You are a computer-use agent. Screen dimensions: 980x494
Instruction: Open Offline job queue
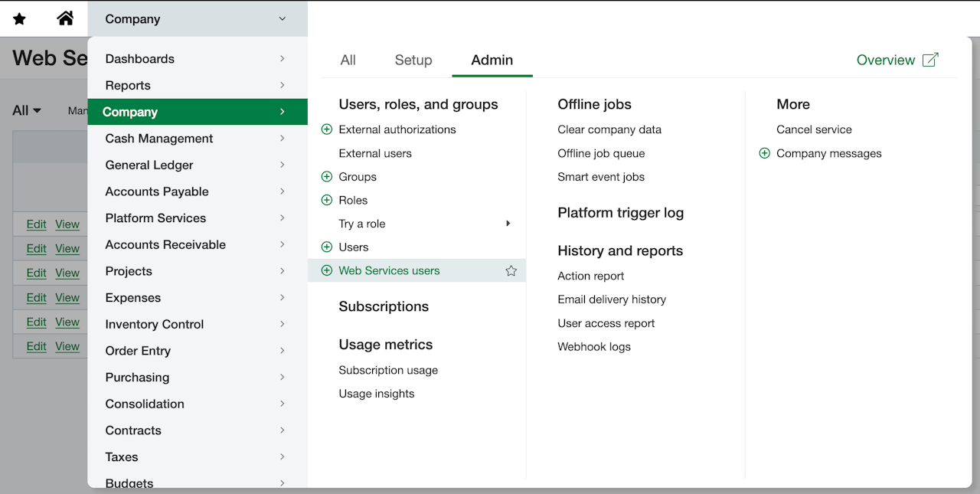coord(601,153)
